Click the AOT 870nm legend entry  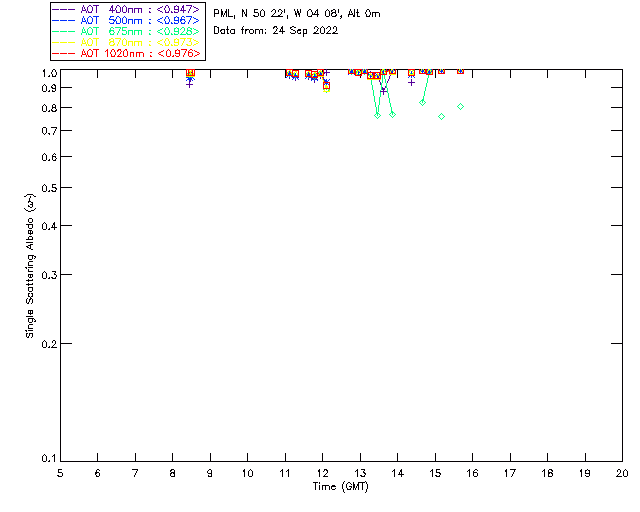[127, 42]
